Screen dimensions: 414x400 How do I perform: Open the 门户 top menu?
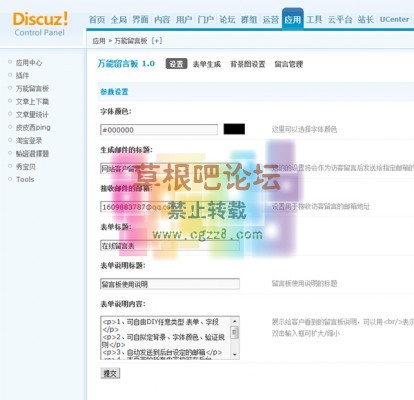[x=206, y=20]
